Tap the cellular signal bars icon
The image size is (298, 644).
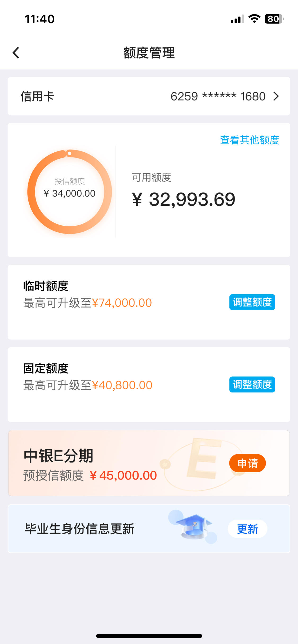pos(237,19)
